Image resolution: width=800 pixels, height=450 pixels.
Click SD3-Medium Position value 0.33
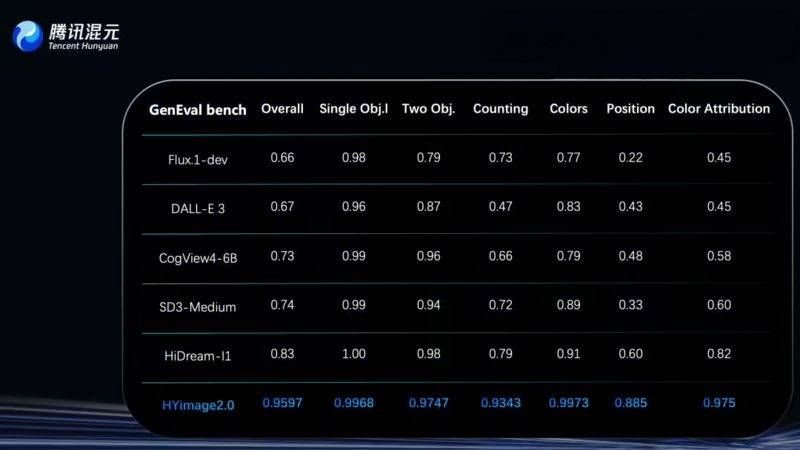(x=630, y=305)
